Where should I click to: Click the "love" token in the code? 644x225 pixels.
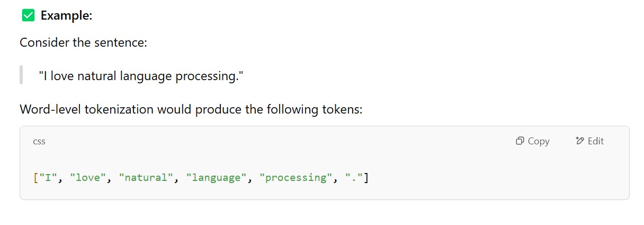pyautogui.click(x=88, y=177)
